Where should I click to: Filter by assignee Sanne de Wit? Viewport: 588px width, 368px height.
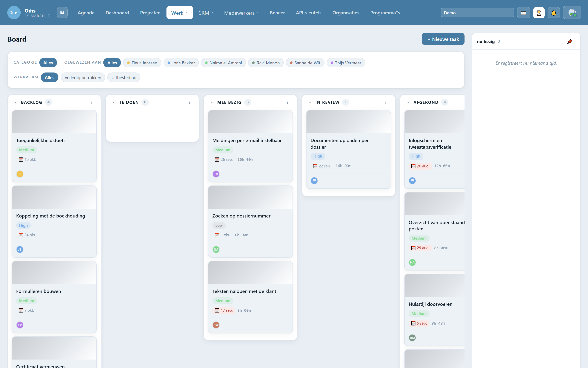click(x=305, y=63)
